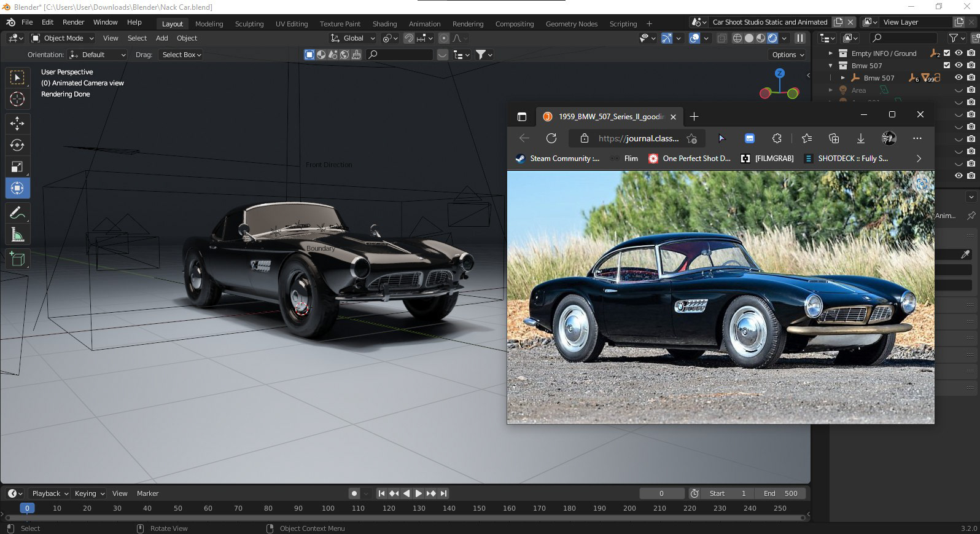Viewport: 980px width, 534px height.
Task: Toggle snapping magnet
Action: click(x=409, y=38)
